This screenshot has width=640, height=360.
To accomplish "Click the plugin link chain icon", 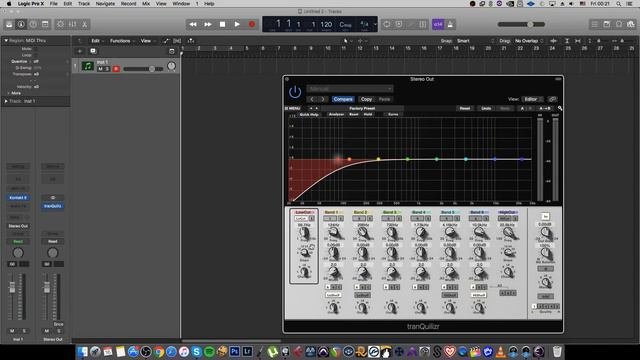I will [553, 99].
